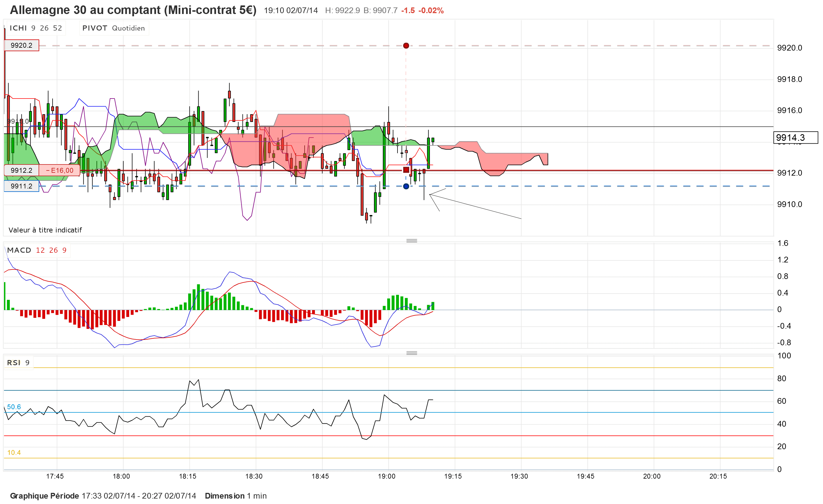823x504 pixels.
Task: Click the 9911.2 blue price tag
Action: tap(21, 186)
